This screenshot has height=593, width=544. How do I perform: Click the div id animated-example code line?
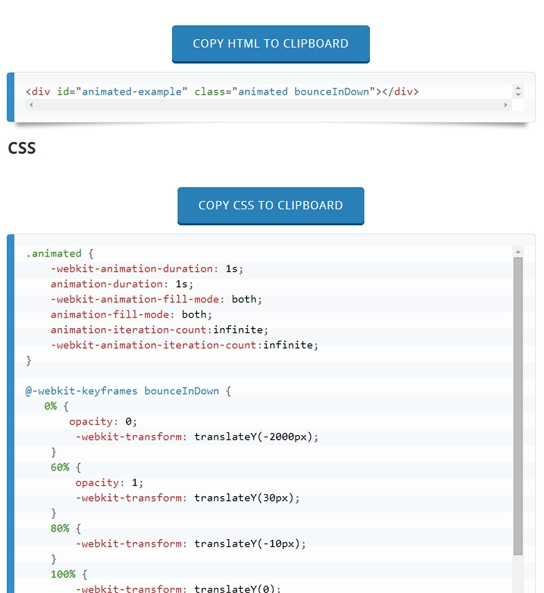222,92
